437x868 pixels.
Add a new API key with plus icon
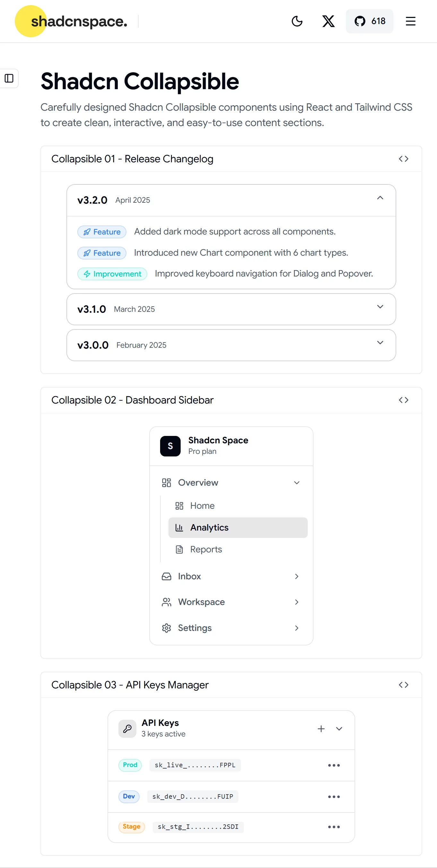(321, 728)
